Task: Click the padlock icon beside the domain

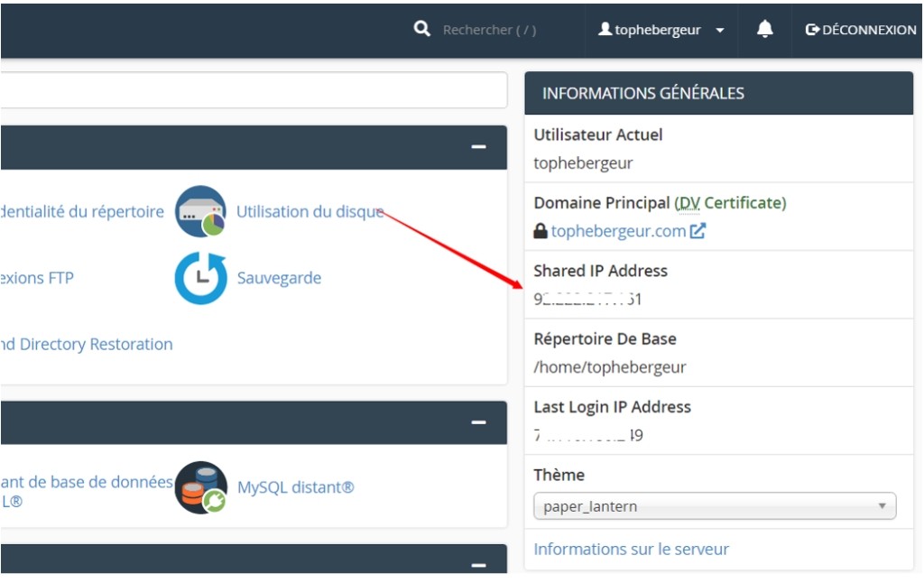Action: [540, 230]
